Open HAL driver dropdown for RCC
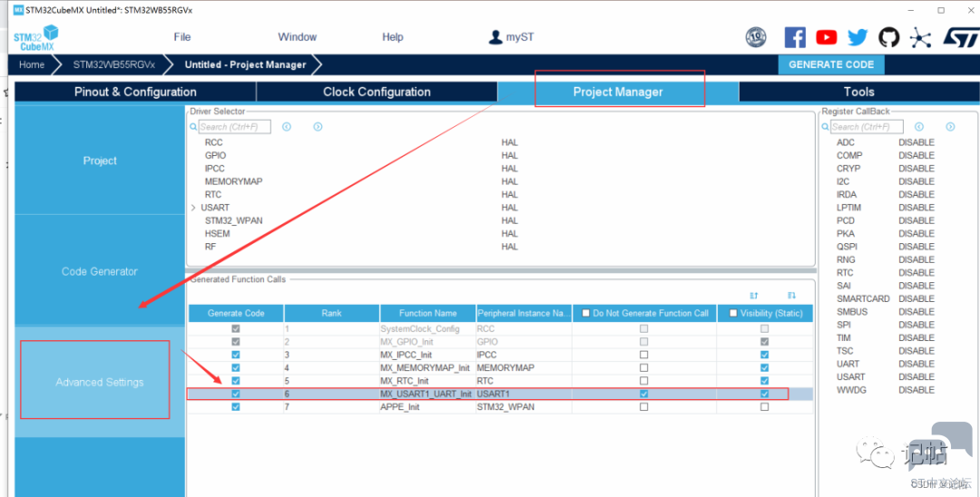980x497 pixels. pos(509,142)
